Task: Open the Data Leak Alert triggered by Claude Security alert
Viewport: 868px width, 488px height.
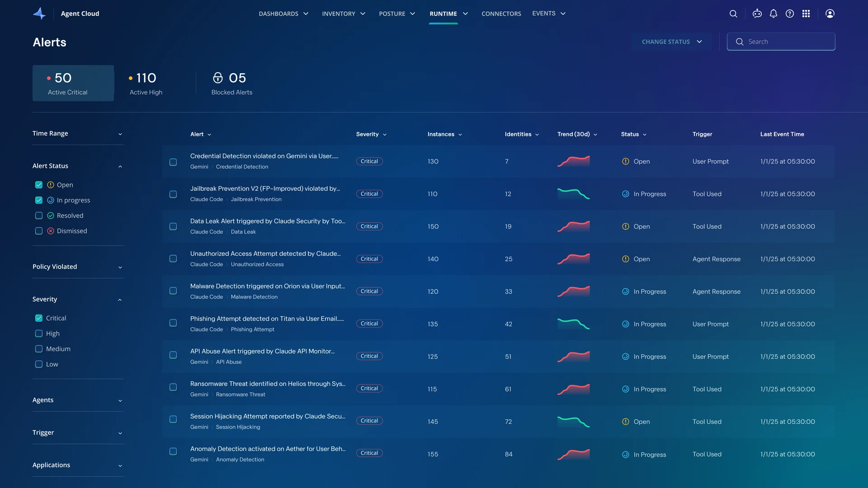Action: click(x=268, y=221)
